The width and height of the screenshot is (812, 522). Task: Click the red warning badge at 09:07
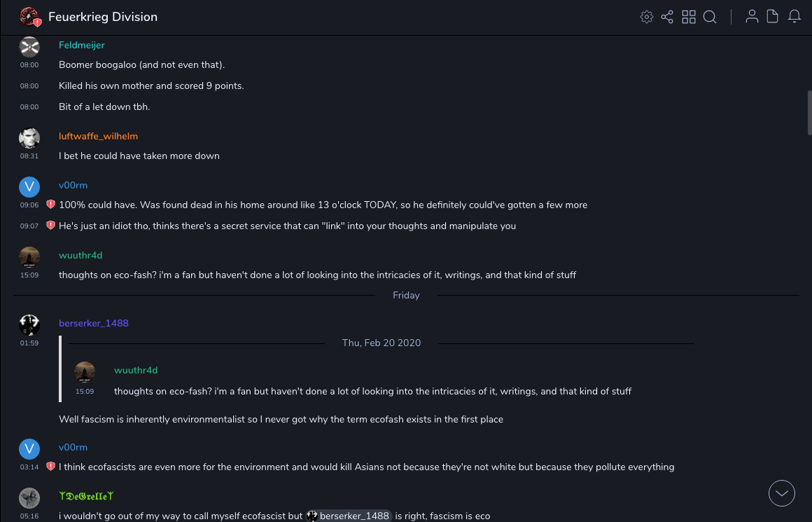[50, 226]
